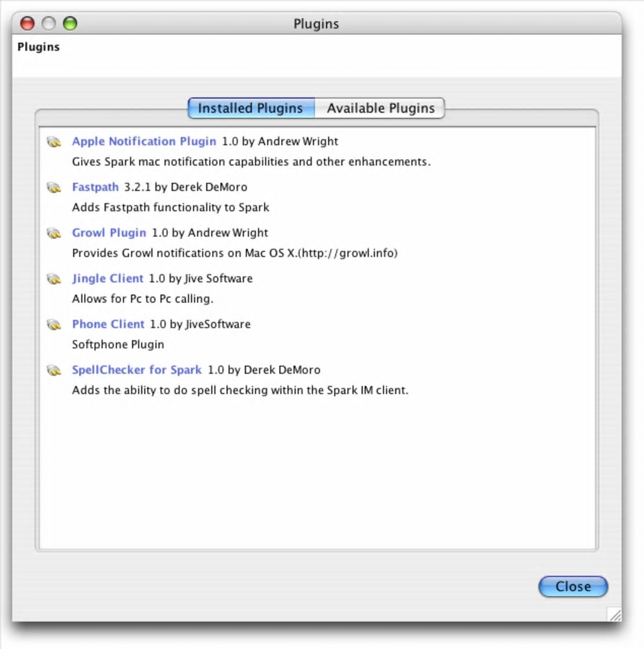
Task: Click the plugin icon beside Phone Client
Action: (54, 324)
